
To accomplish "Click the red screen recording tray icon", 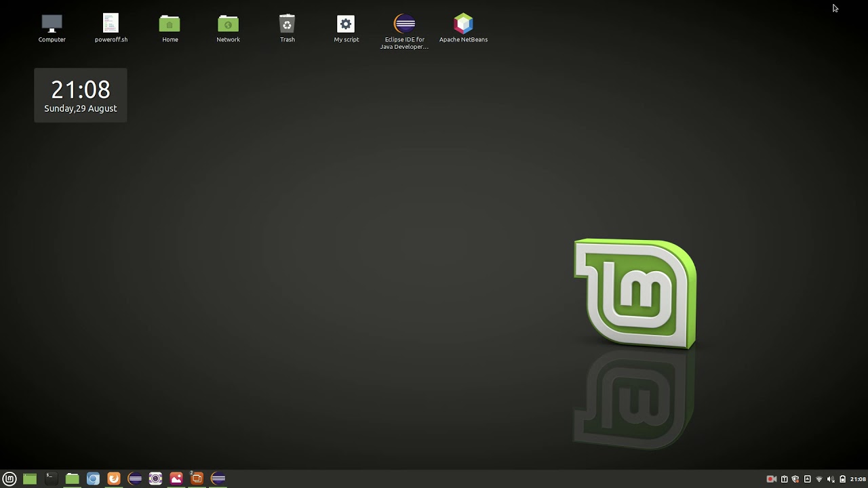I will pyautogui.click(x=772, y=479).
